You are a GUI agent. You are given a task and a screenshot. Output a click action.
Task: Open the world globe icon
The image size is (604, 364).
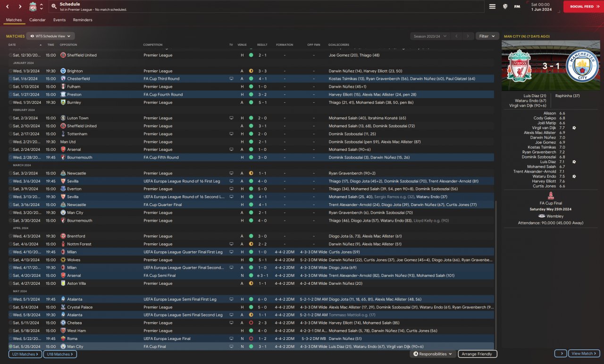(x=505, y=7)
